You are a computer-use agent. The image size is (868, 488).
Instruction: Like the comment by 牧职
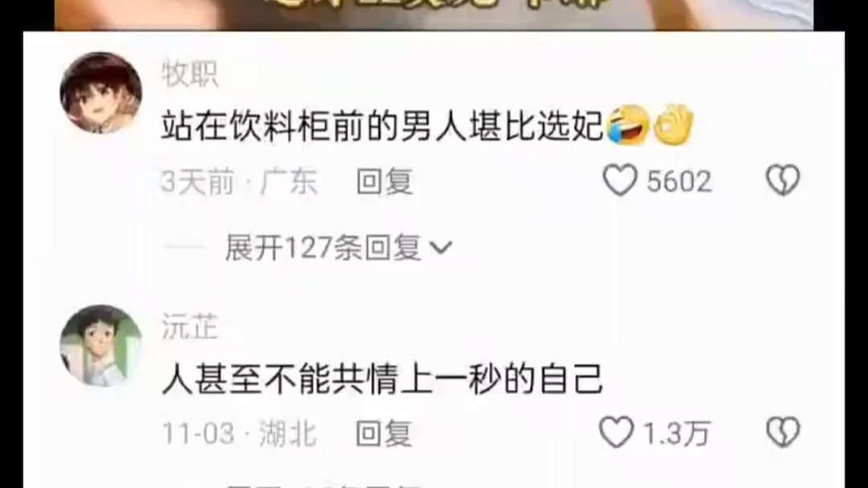pos(619,181)
